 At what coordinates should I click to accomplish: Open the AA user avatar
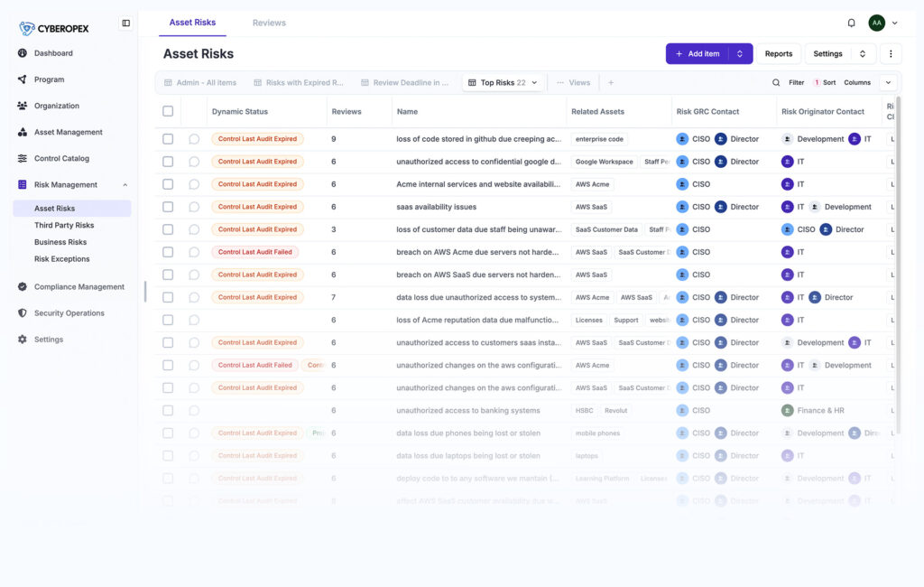[x=877, y=23]
